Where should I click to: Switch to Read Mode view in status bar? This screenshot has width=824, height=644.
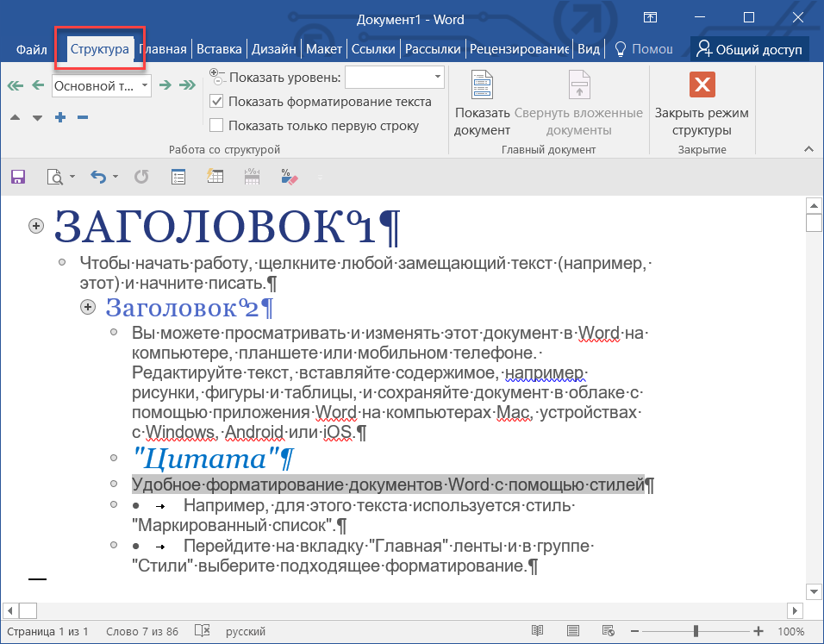pos(537,630)
